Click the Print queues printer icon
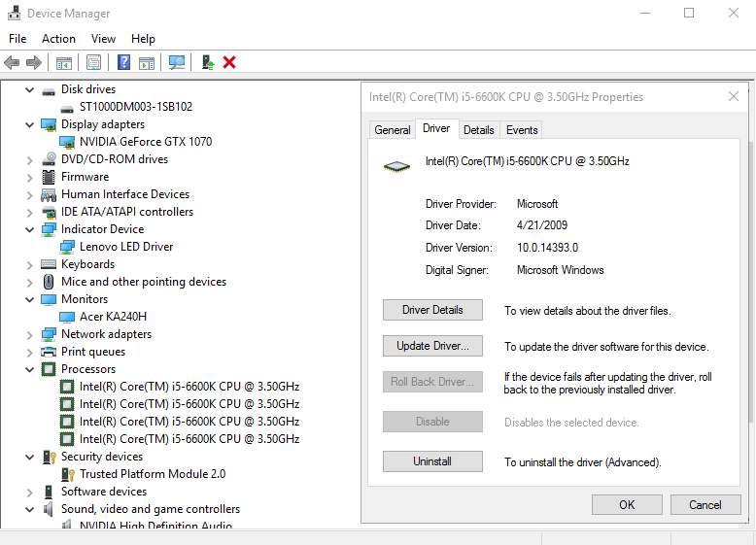The image size is (756, 545). 49,352
